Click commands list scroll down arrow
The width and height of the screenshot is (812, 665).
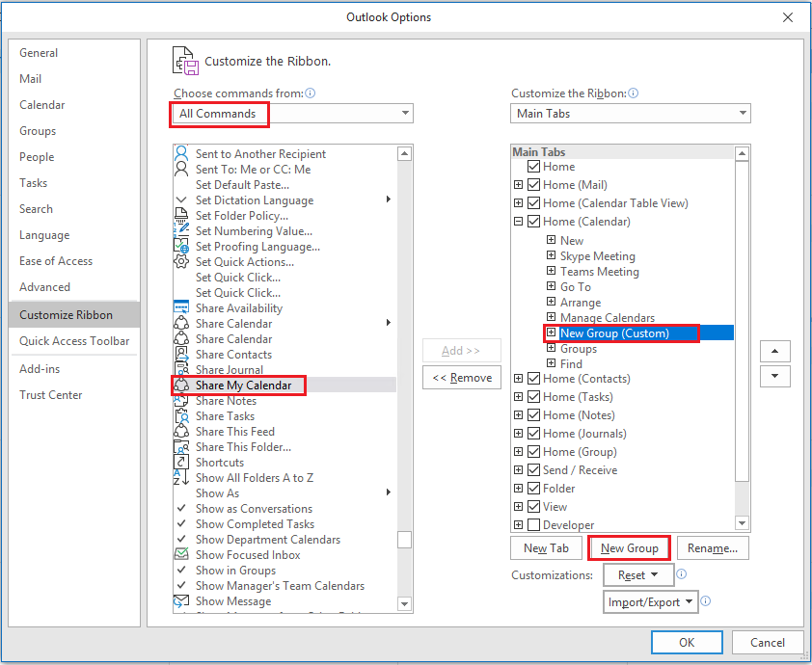click(404, 603)
